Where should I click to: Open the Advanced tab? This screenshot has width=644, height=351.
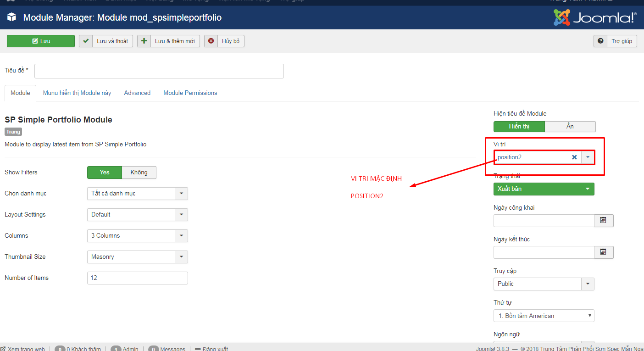137,93
